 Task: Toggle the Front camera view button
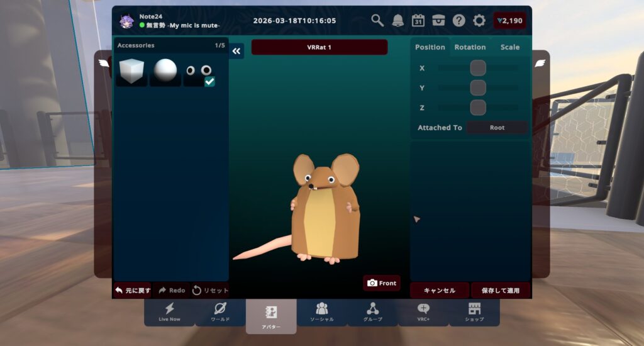click(x=382, y=283)
